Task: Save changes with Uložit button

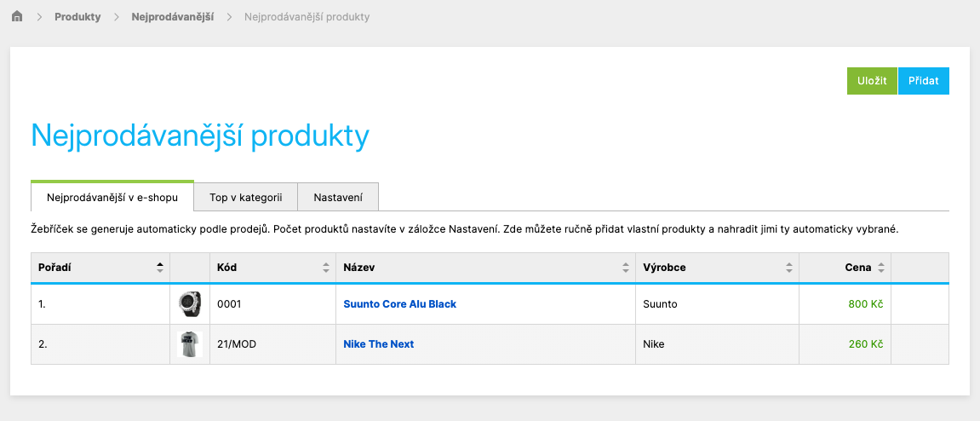Action: tap(872, 81)
